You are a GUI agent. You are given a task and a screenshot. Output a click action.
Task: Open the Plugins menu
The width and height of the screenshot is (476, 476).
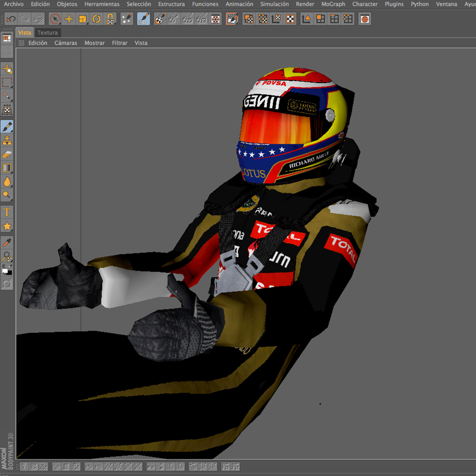(394, 4)
